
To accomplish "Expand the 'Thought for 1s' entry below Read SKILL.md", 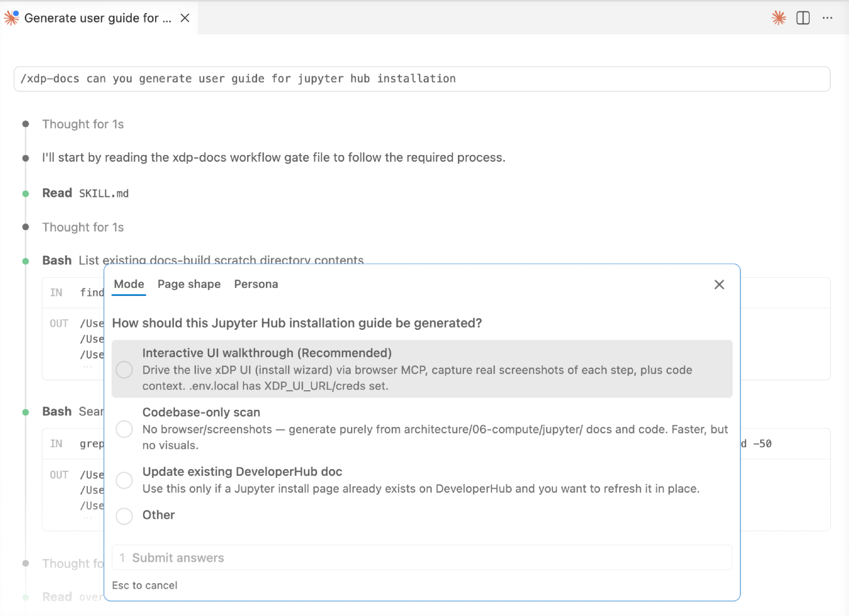I will (83, 227).
